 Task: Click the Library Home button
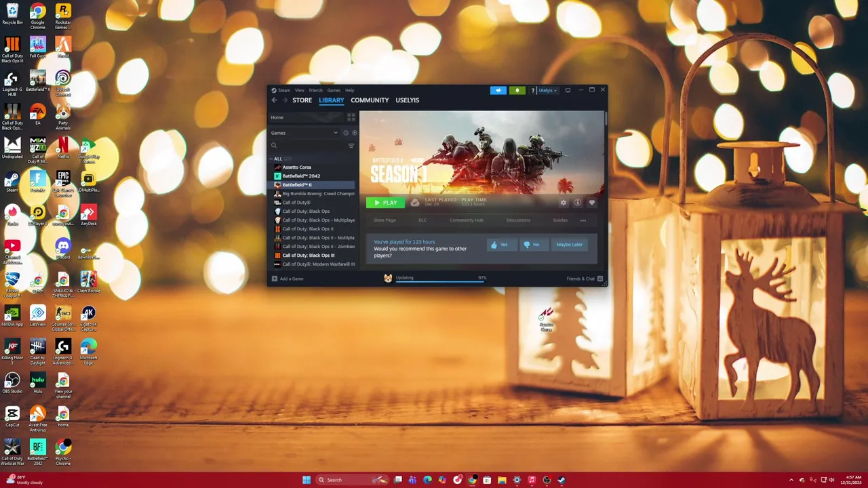(x=307, y=117)
